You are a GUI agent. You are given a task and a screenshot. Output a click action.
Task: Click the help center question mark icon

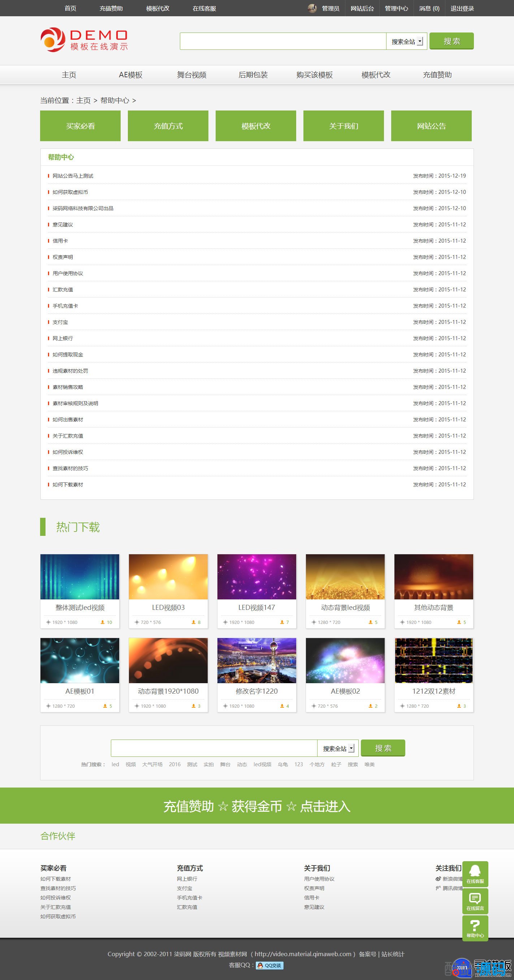(475, 928)
